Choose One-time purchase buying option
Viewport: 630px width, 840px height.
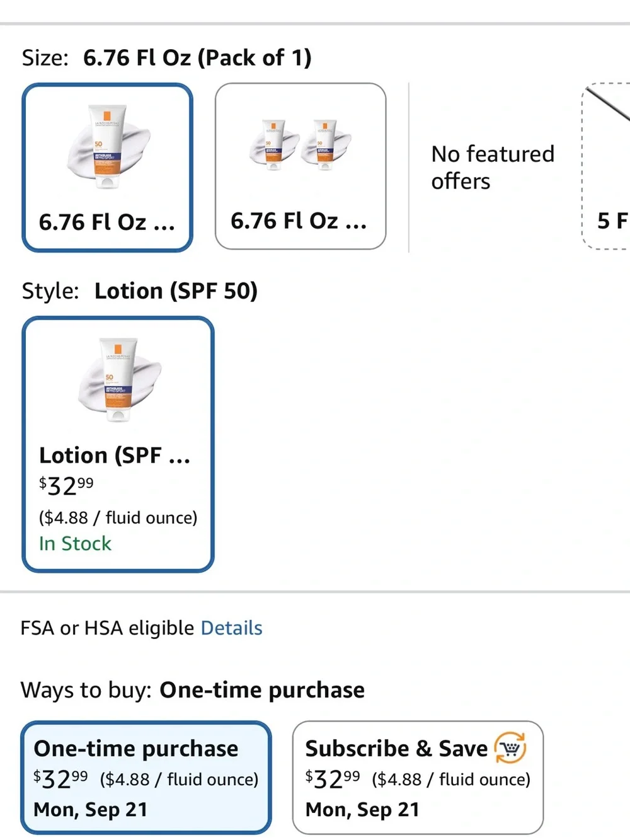[x=146, y=778]
